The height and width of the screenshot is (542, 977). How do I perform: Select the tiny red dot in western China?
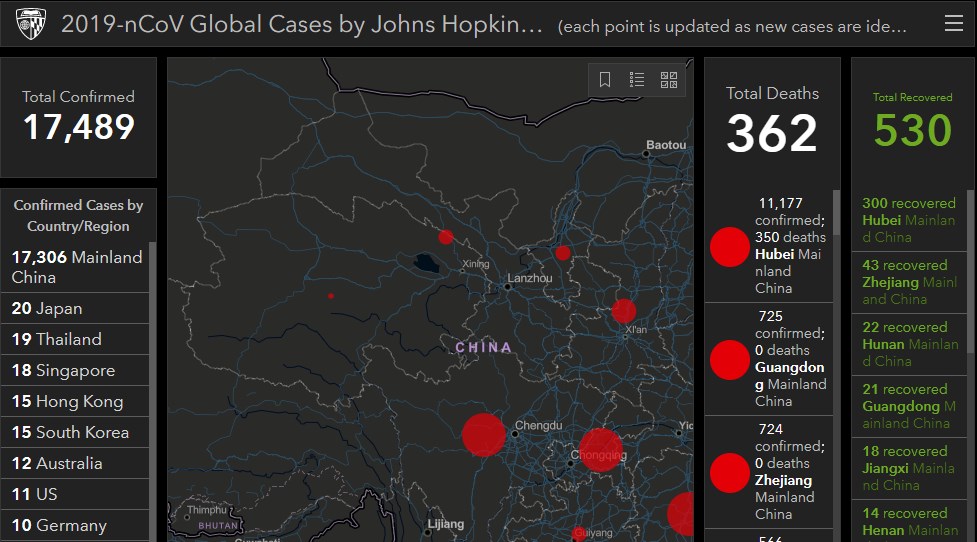pyautogui.click(x=331, y=296)
